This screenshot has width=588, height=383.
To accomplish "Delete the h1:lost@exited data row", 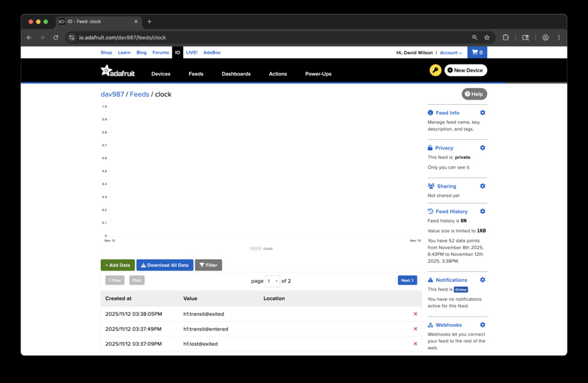I will 415,343.
